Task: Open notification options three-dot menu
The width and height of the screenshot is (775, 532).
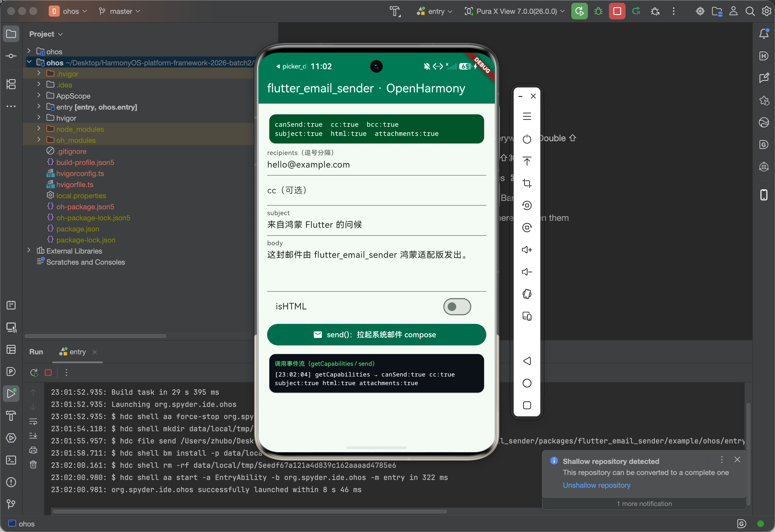Action: [x=722, y=460]
